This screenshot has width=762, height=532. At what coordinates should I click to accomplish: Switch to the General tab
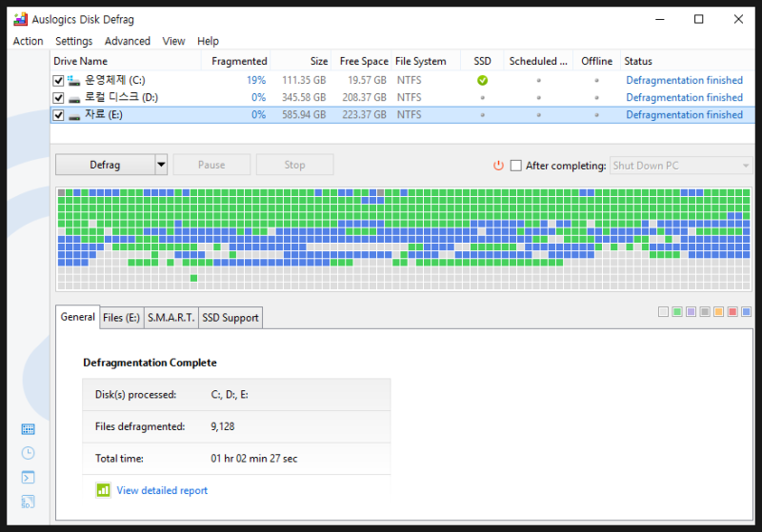coord(78,317)
